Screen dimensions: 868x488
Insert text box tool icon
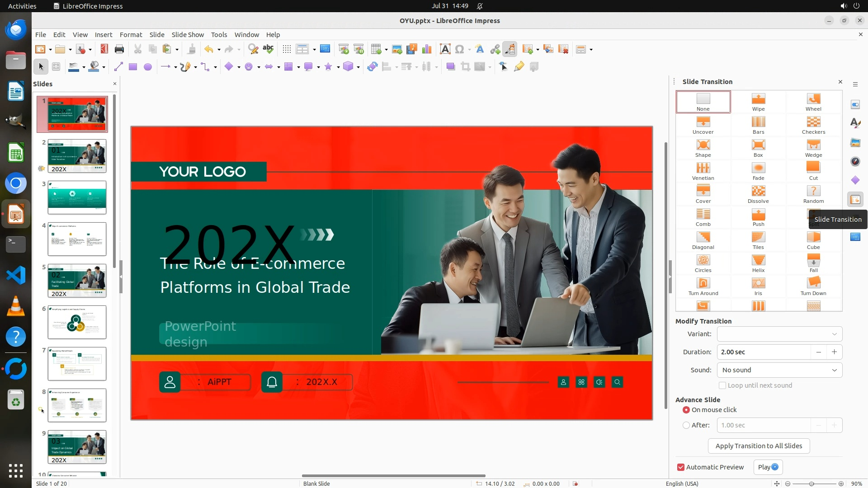coord(445,49)
